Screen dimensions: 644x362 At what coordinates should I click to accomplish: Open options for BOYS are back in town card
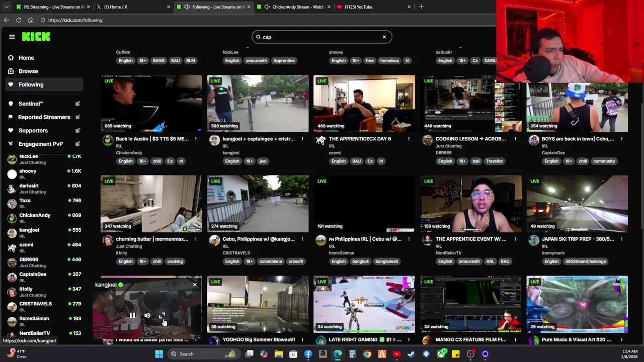(622, 139)
